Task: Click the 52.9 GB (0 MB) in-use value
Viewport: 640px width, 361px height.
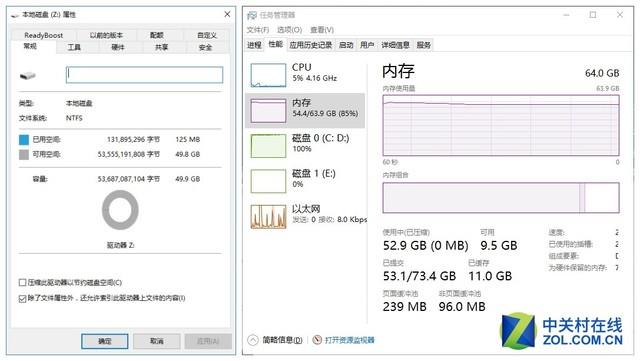Action: tap(425, 246)
